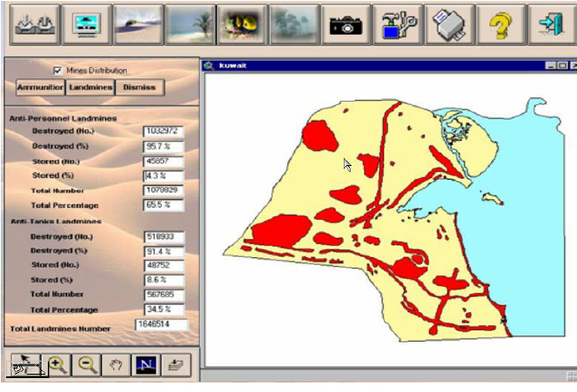Click the exit door icon
This screenshot has height=392, width=577.
(553, 24)
